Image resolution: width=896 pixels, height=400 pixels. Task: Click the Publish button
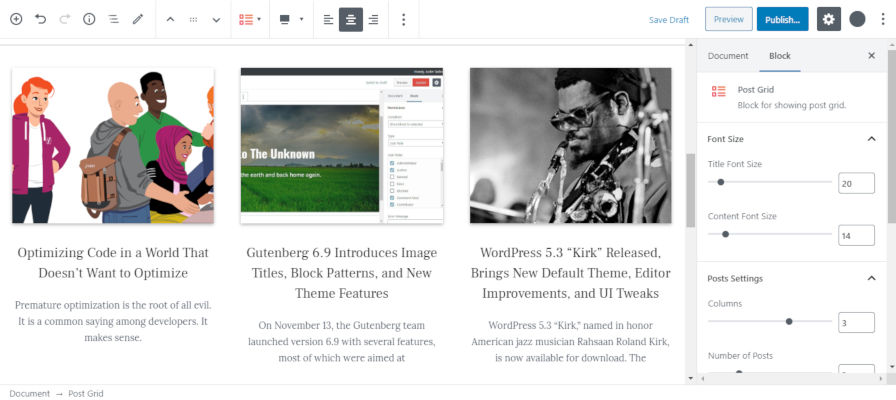782,19
